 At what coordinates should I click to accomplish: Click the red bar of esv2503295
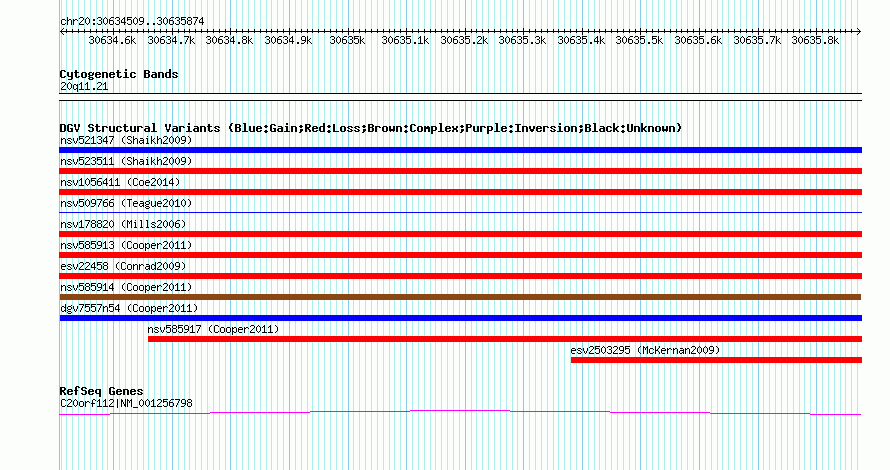click(x=716, y=360)
